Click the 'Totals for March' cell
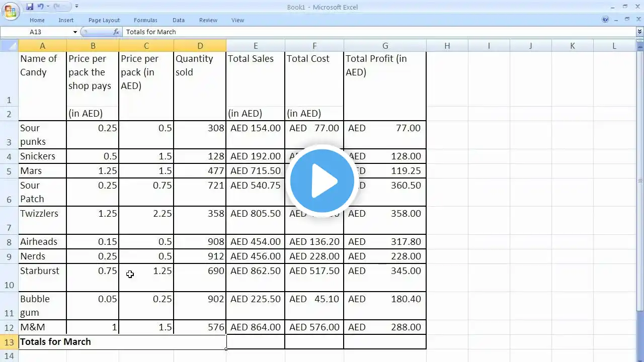 pos(122,342)
